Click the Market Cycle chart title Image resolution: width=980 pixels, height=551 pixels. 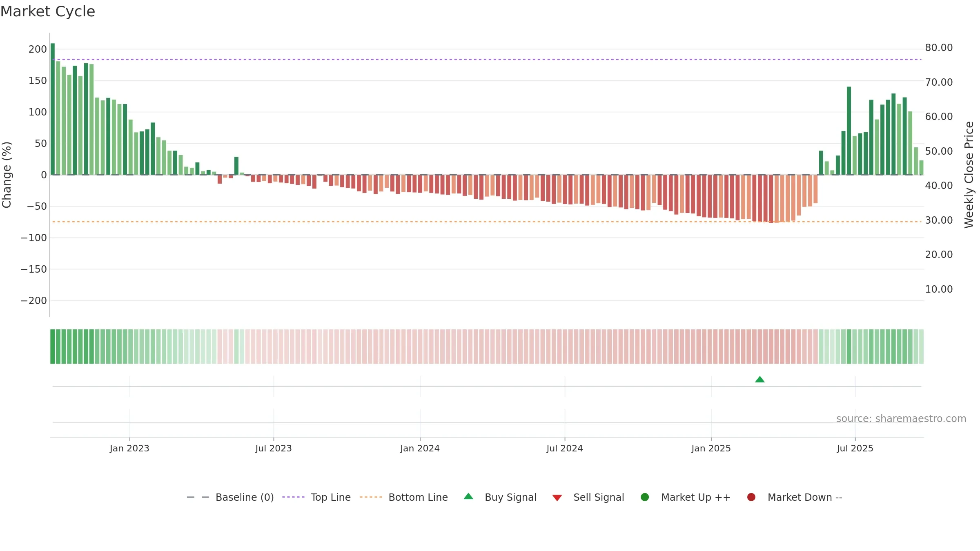tap(48, 11)
